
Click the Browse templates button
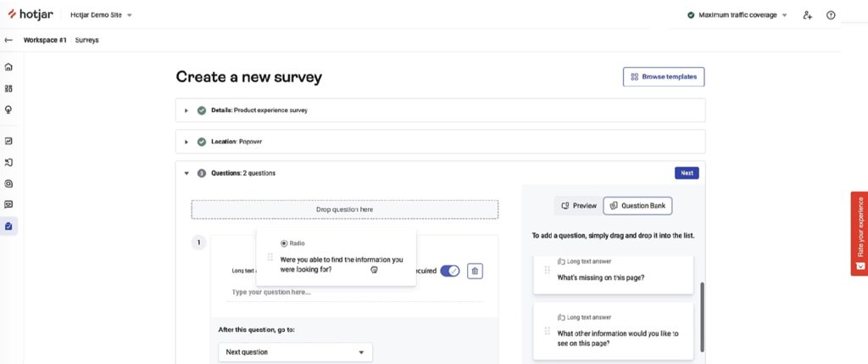(x=664, y=77)
